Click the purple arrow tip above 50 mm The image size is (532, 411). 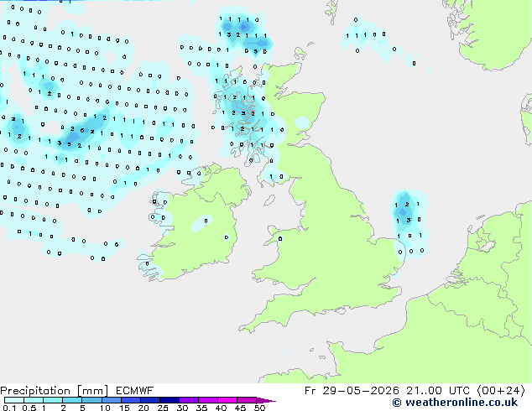tap(266, 400)
